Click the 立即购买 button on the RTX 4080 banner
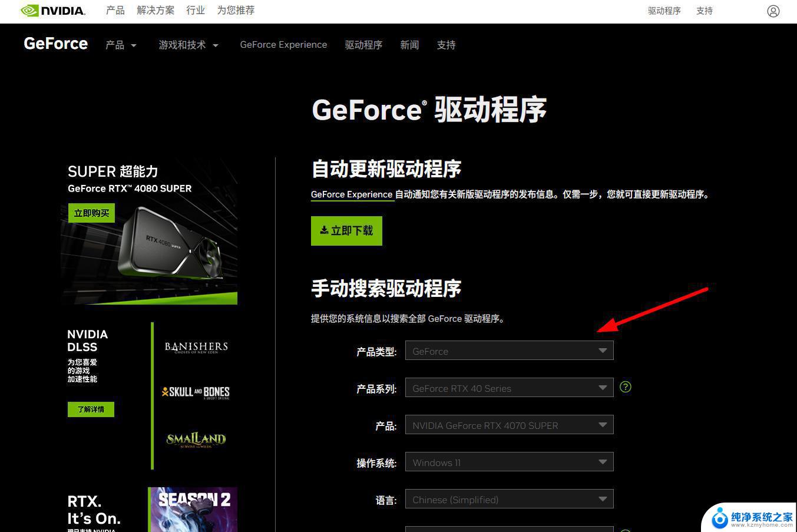 pyautogui.click(x=91, y=213)
